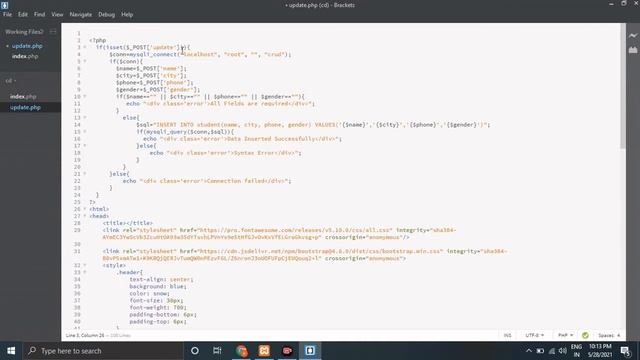
Task: Click the Data Inserted Successfully echo line
Action: 242,139
